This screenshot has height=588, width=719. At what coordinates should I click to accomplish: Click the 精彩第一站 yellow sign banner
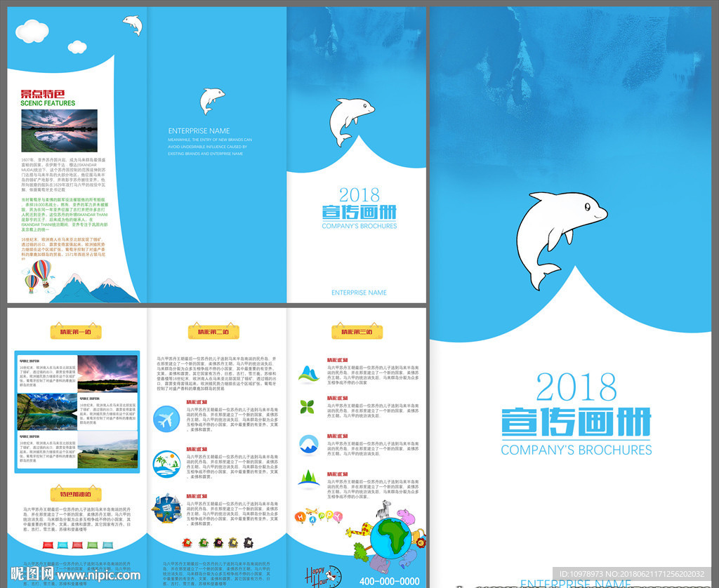click(76, 331)
